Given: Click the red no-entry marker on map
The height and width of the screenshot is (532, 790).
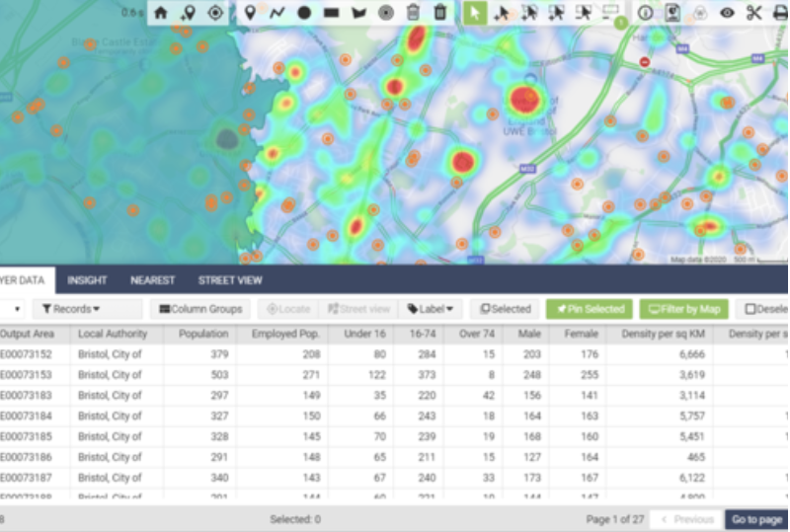Looking at the screenshot, I should click(645, 62).
